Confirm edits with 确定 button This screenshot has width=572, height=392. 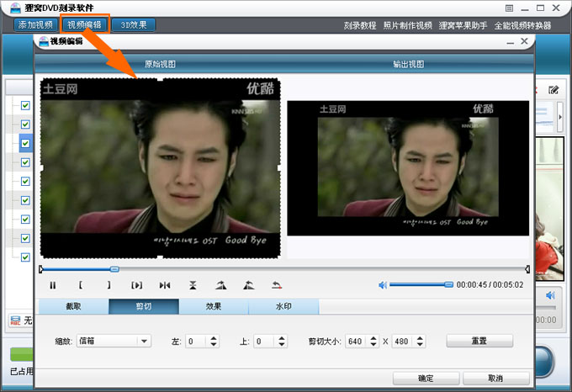pyautogui.click(x=426, y=379)
